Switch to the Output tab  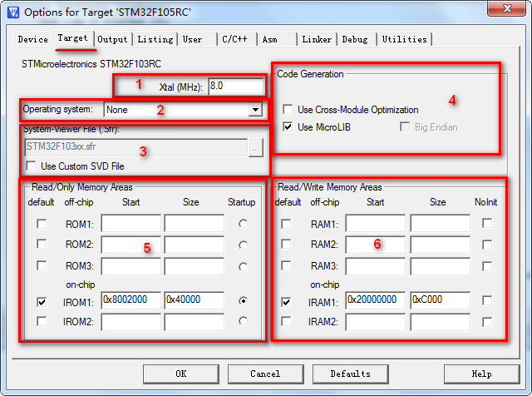click(112, 39)
